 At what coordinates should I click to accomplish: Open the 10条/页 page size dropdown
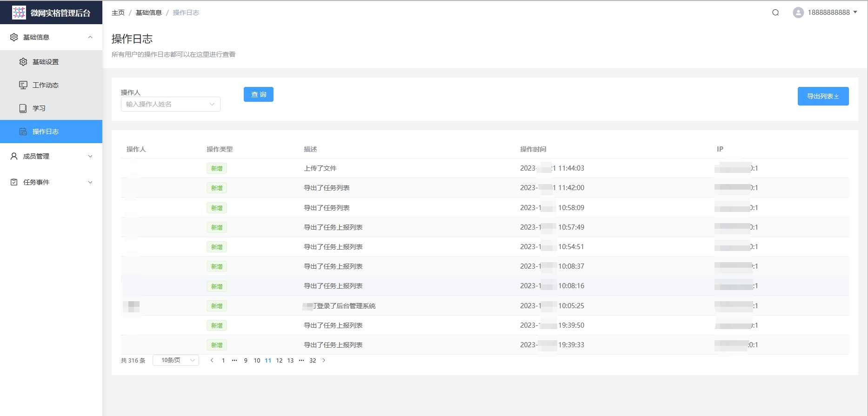(176, 360)
